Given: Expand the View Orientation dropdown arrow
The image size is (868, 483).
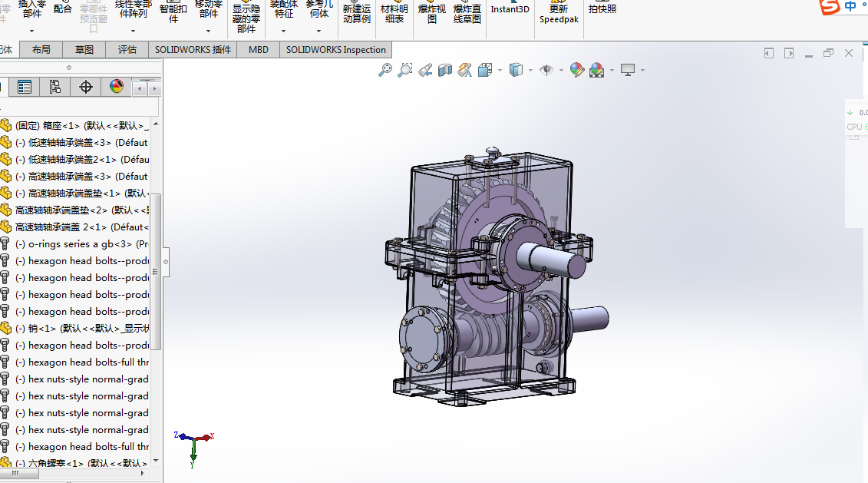Looking at the screenshot, I should 500,71.
